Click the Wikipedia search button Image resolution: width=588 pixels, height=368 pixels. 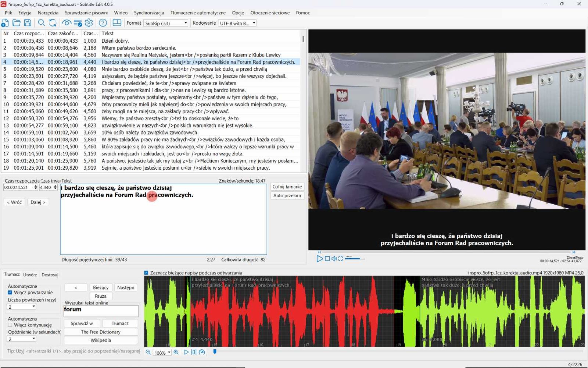click(x=101, y=340)
